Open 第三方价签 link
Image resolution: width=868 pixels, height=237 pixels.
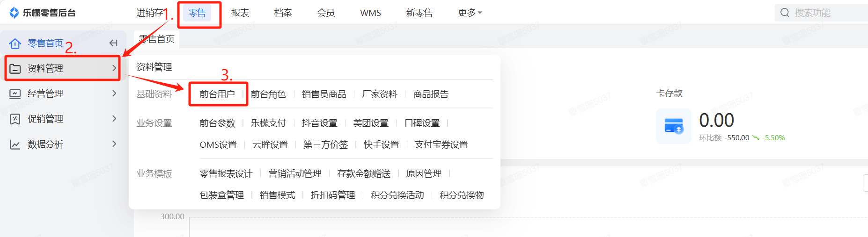point(326,144)
